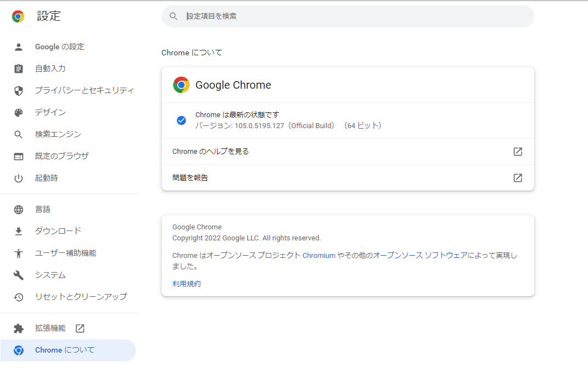The image size is (588, 386).
Task: Click the Chrome logo beside 設定 title
Action: click(18, 16)
